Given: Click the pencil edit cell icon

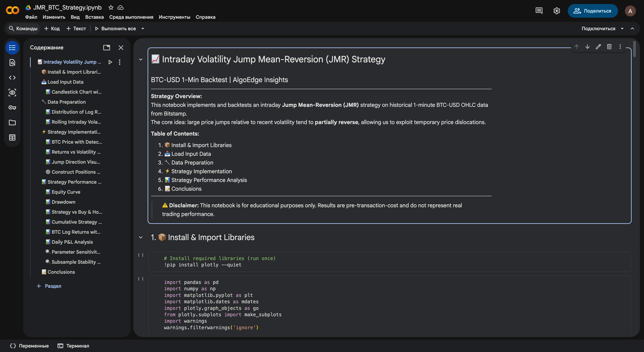Looking at the screenshot, I should pyautogui.click(x=598, y=47).
